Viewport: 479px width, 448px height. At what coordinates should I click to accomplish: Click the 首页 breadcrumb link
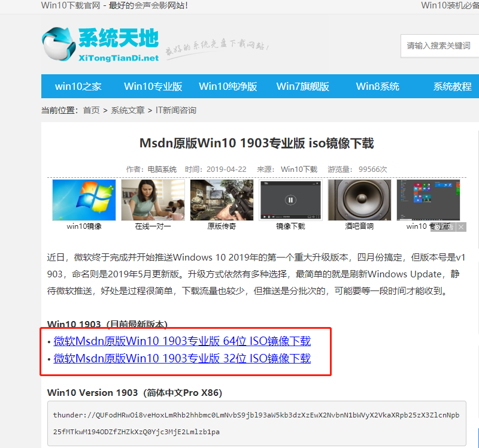(92, 110)
